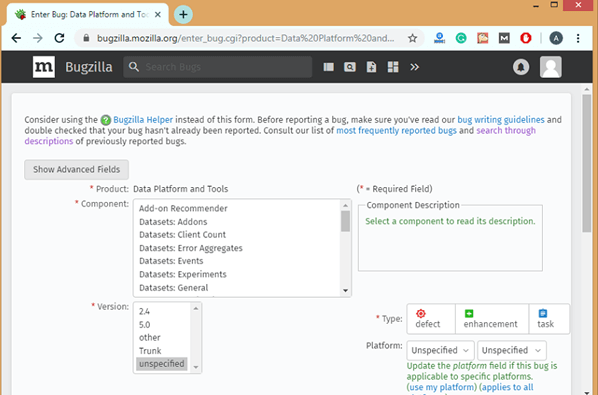Open the Grammarly extension icon

461,38
